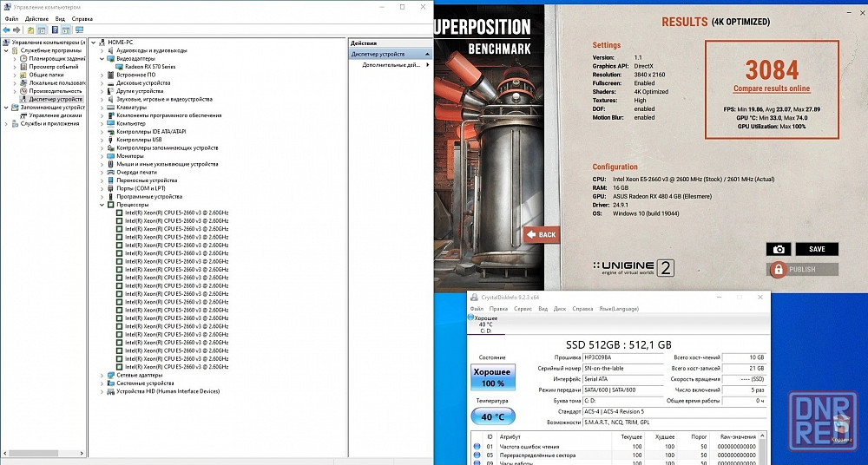Click the Серийный номер field SN-on-the-lable
868x465 pixels.
(623, 369)
